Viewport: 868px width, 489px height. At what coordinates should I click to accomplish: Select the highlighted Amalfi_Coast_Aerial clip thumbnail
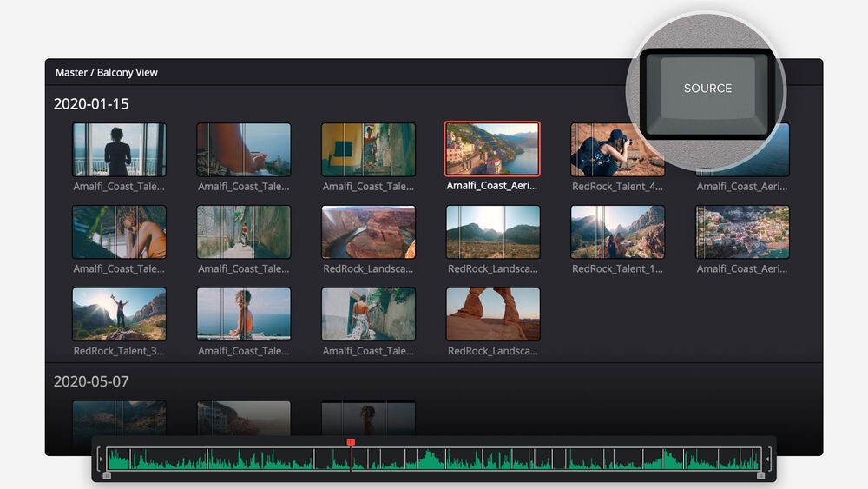pyautogui.click(x=491, y=149)
